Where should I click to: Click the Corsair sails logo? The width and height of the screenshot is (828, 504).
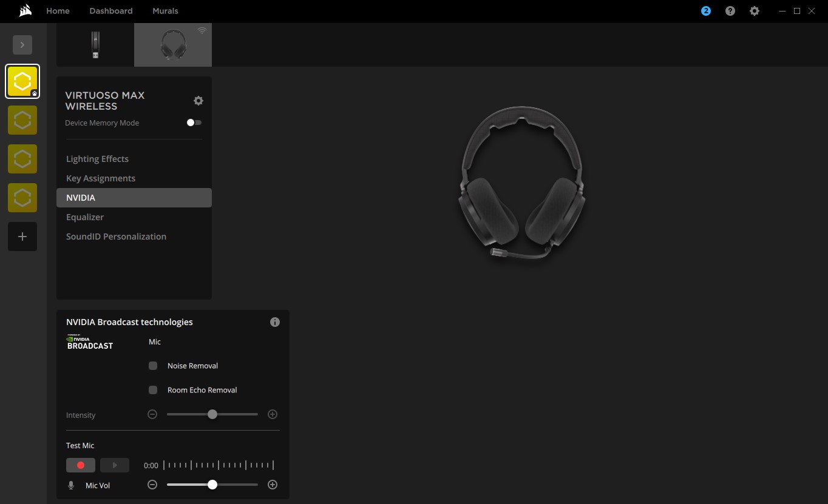tap(25, 11)
